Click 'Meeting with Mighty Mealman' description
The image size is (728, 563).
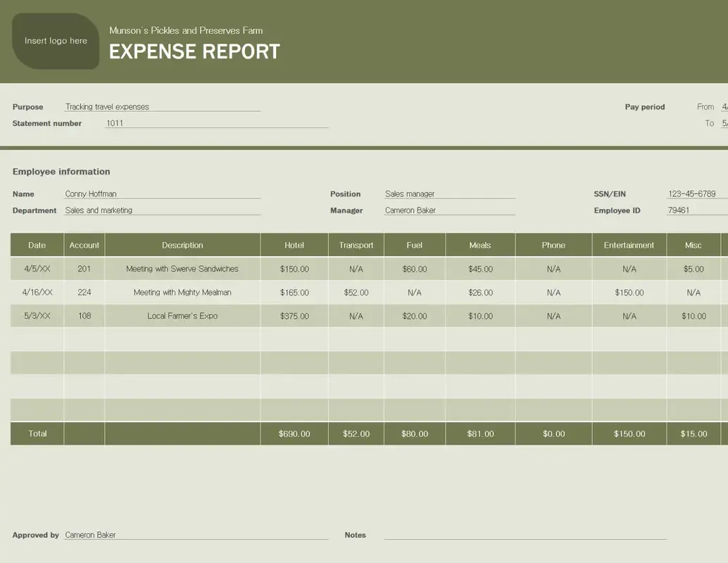(182, 292)
